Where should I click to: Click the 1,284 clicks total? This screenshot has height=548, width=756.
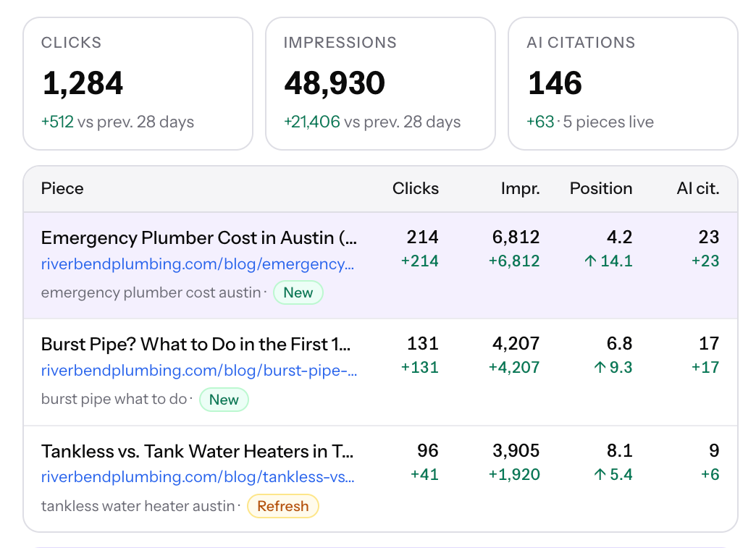[83, 83]
